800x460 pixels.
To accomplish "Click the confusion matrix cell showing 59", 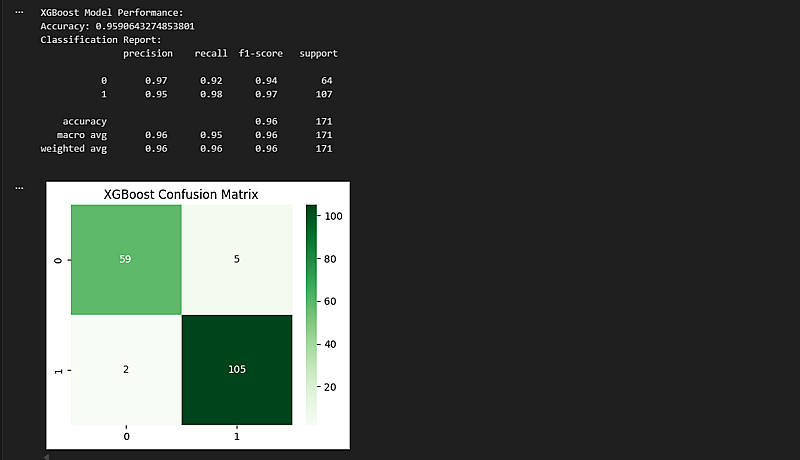I will (126, 259).
